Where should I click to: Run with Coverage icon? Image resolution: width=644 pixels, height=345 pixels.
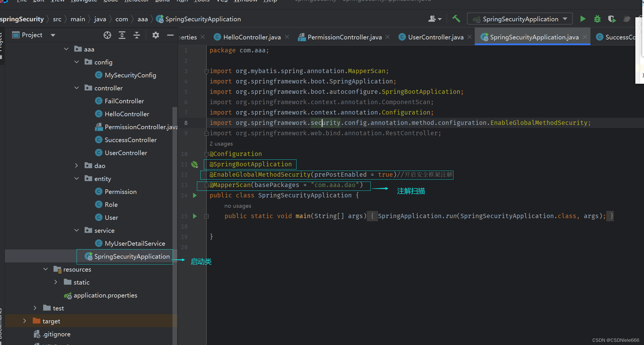click(x=612, y=19)
